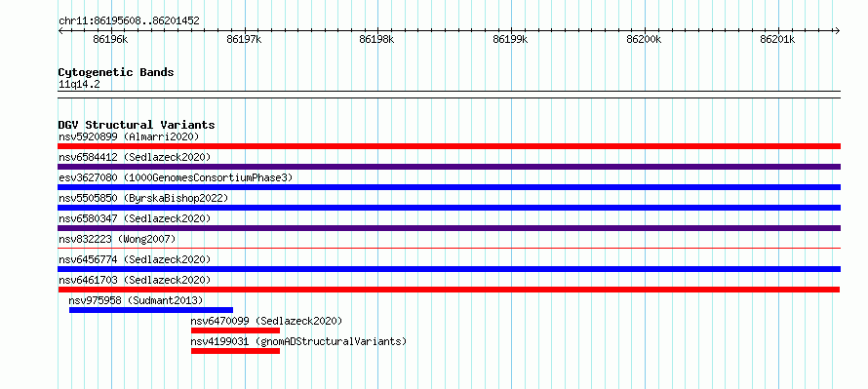The image size is (868, 389).
Task: Click the thin red nsv832223 line
Action: click(x=449, y=249)
